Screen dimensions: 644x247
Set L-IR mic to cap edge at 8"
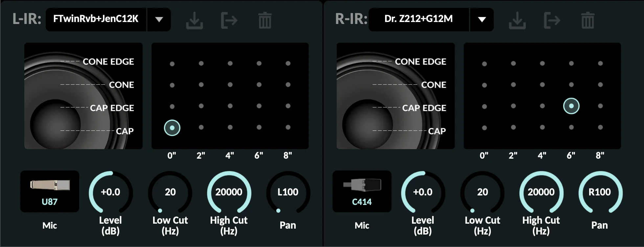[x=288, y=106]
